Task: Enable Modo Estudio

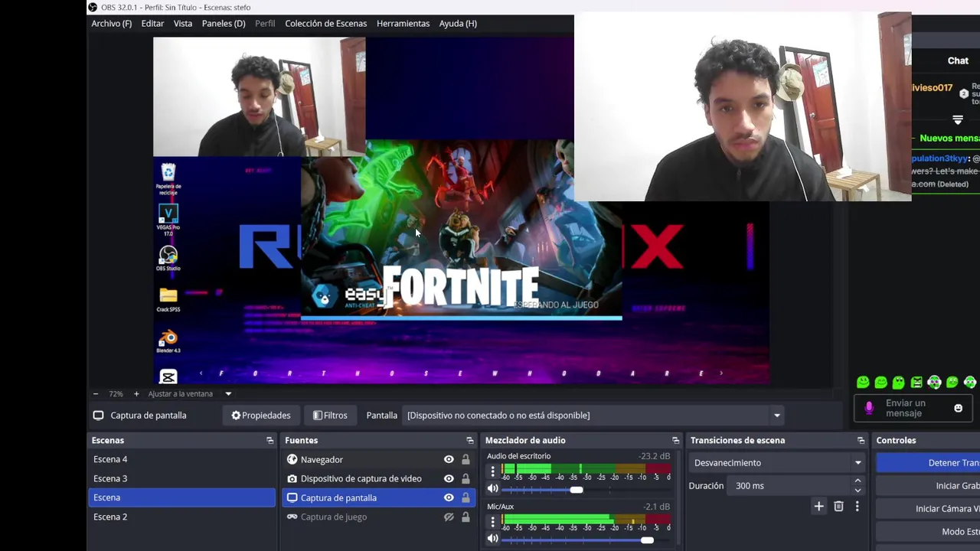Action: tap(928, 532)
